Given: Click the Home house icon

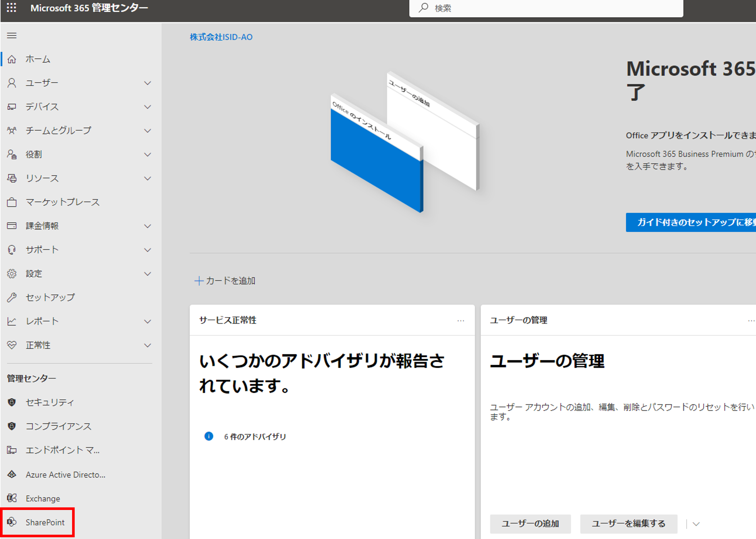Looking at the screenshot, I should (x=11, y=60).
